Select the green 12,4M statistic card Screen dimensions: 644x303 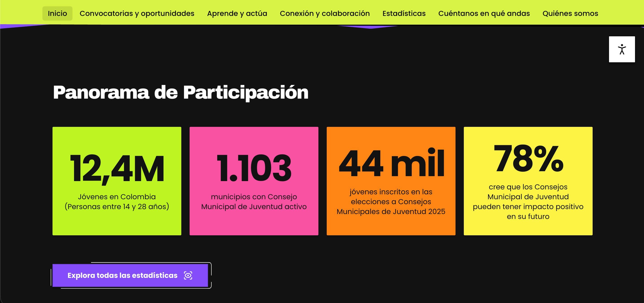point(117,181)
